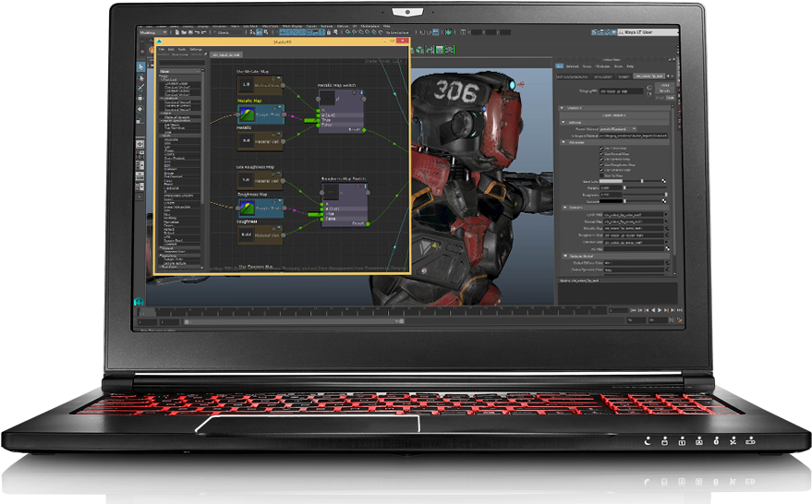Open the Name header dropdown in ShaderFX node list
This screenshot has width=812, height=504.
pos(180,71)
